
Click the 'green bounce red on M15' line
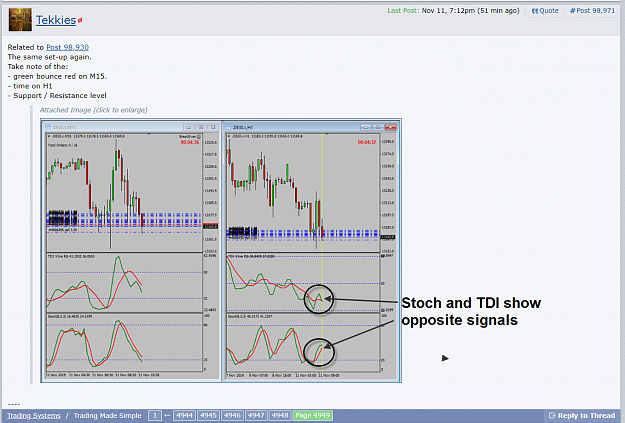[x=57, y=76]
